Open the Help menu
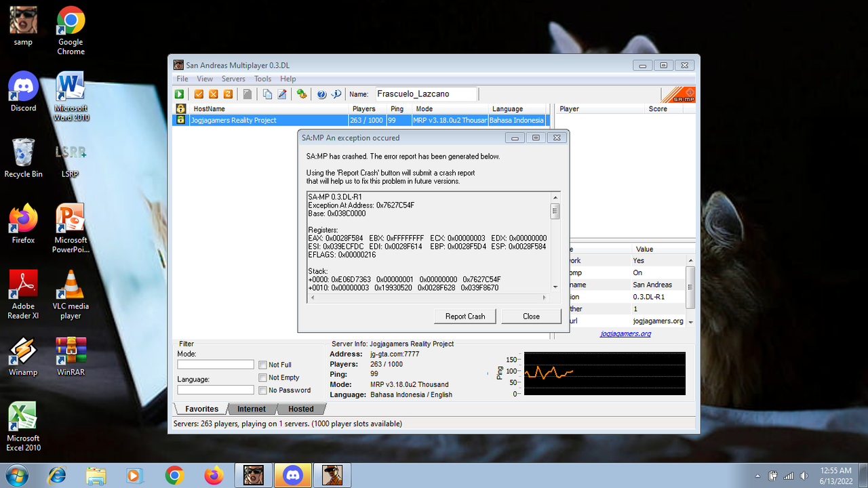Viewport: 868px width, 488px height. point(288,79)
